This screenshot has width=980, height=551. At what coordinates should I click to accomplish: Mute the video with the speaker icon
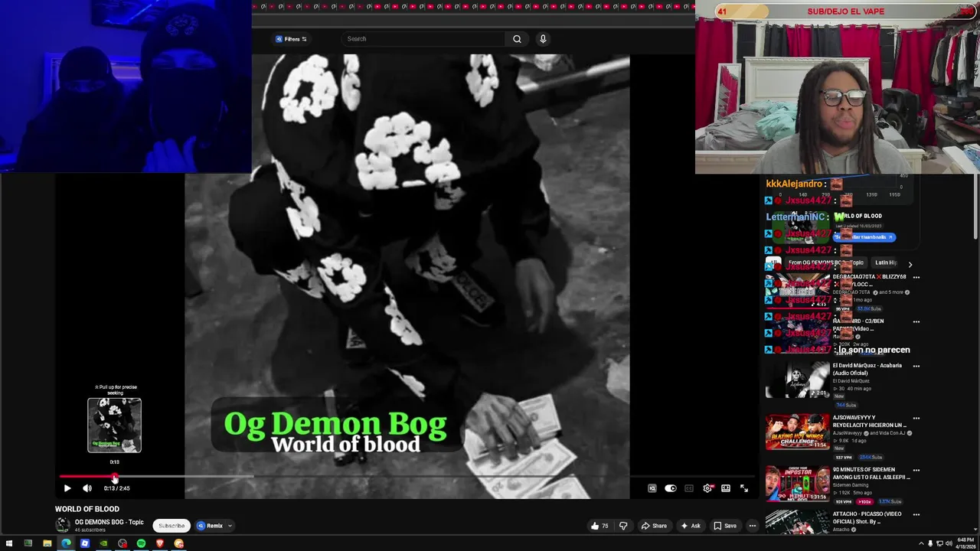(x=87, y=488)
